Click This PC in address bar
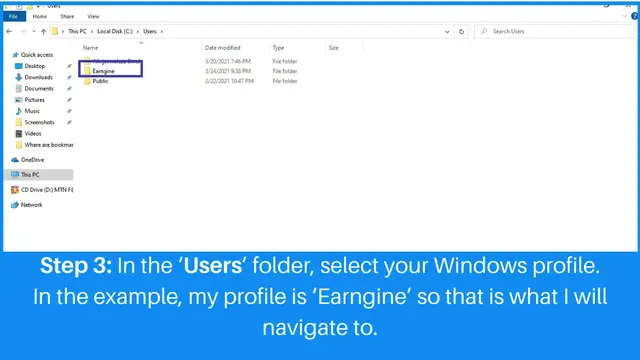Image resolution: width=640 pixels, height=360 pixels. click(x=77, y=31)
